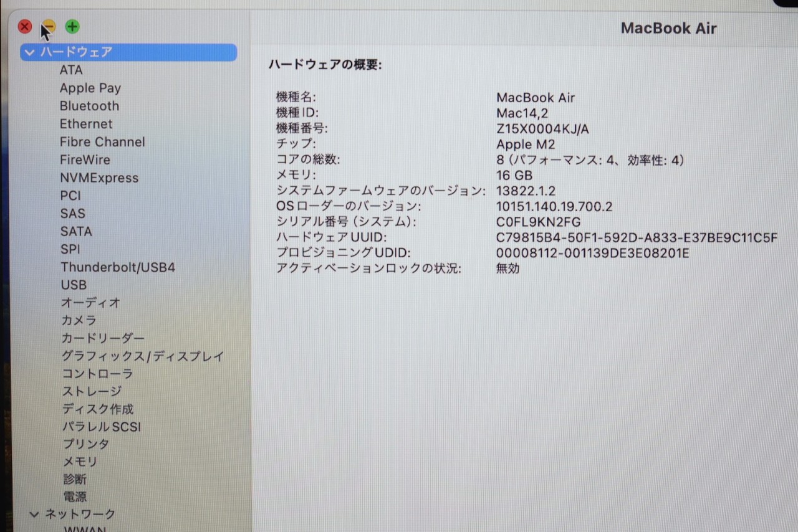The image size is (798, 532).
Task: Close the System Information window
Action: [x=25, y=27]
